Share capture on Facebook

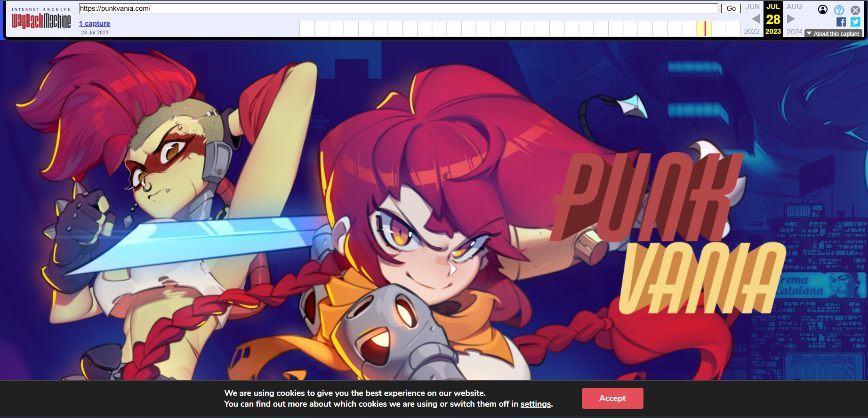click(x=841, y=22)
